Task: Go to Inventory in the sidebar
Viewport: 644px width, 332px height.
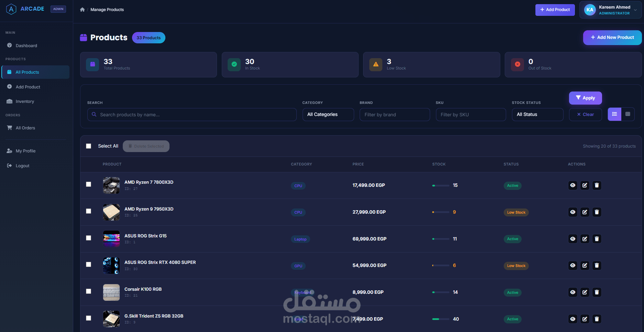Action: point(36,101)
